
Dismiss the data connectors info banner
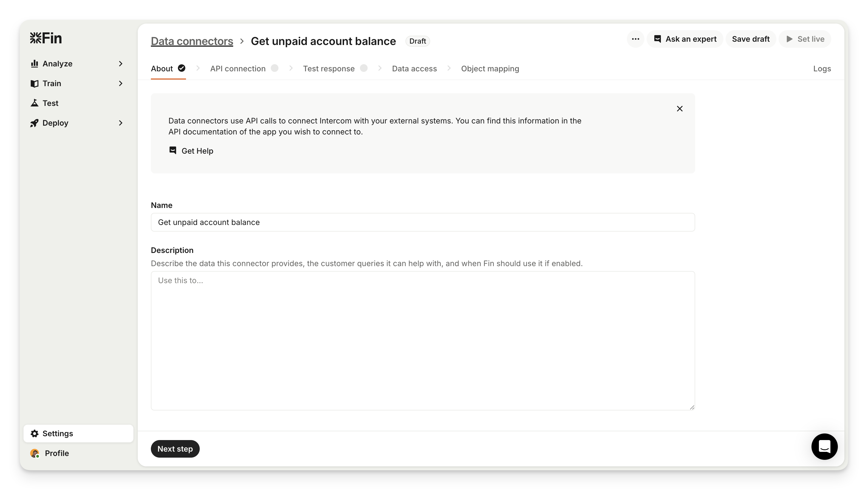pyautogui.click(x=680, y=109)
